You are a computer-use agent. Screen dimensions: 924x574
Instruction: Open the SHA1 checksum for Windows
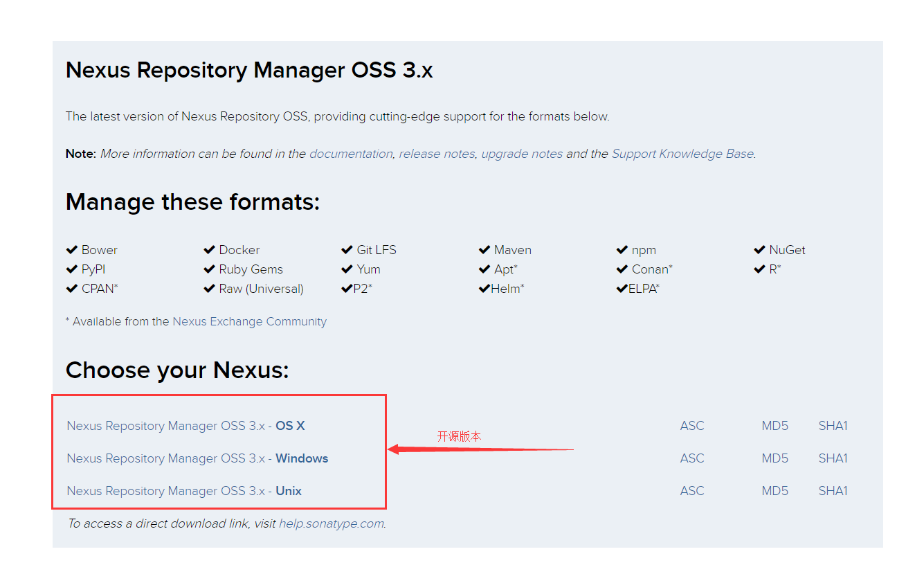coord(833,458)
